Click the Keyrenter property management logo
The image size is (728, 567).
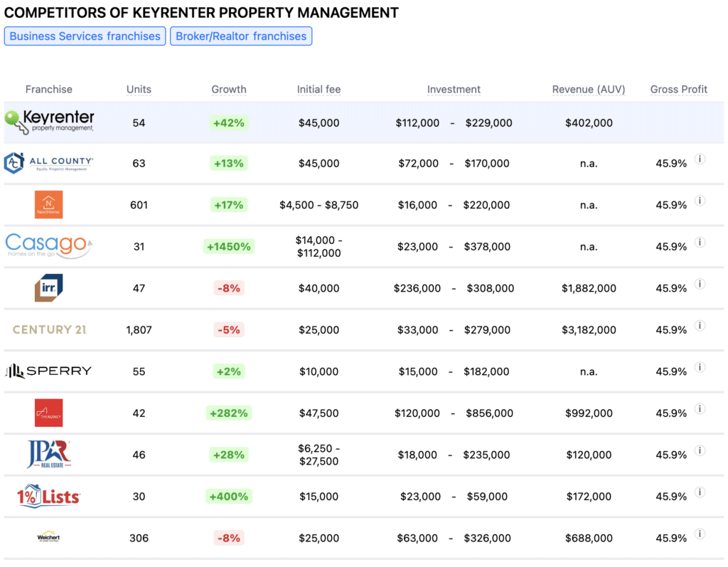tap(49, 122)
